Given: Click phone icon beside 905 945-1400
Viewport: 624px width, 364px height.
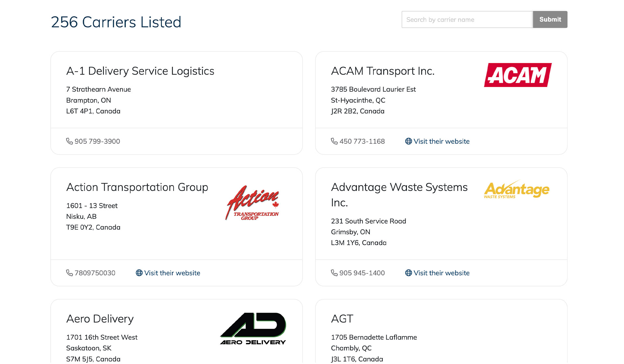Looking at the screenshot, I should point(334,273).
